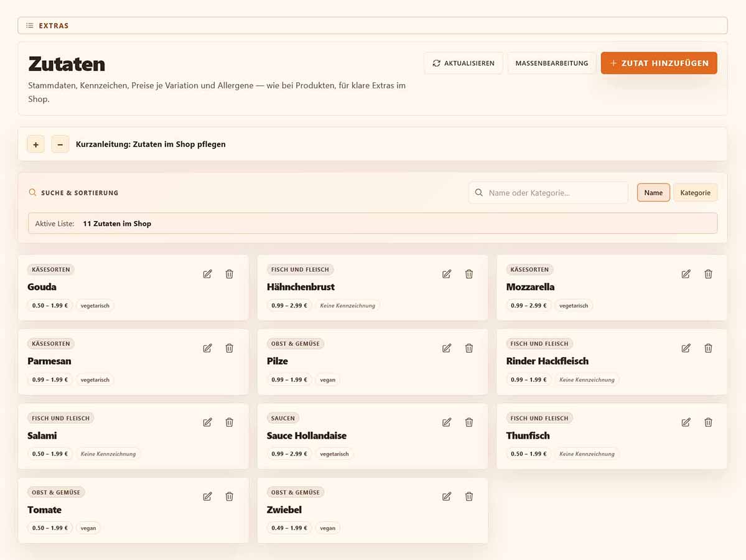Open the Salami ingredient card
The height and width of the screenshot is (560, 746).
(133, 436)
